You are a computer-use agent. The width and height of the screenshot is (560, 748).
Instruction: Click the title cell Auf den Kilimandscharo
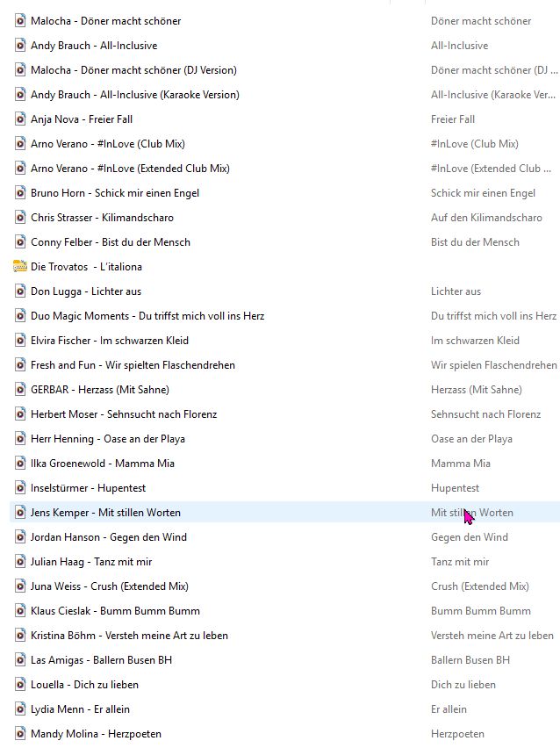[x=486, y=217]
